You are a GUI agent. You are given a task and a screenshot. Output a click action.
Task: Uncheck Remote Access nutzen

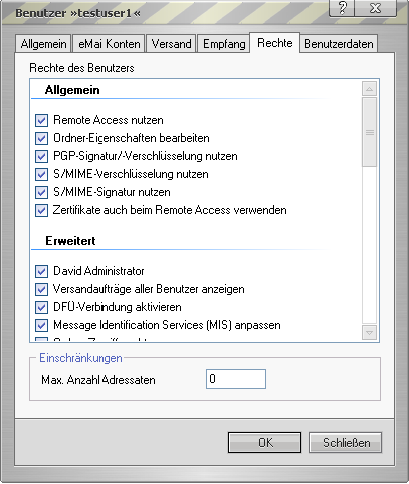click(x=41, y=120)
